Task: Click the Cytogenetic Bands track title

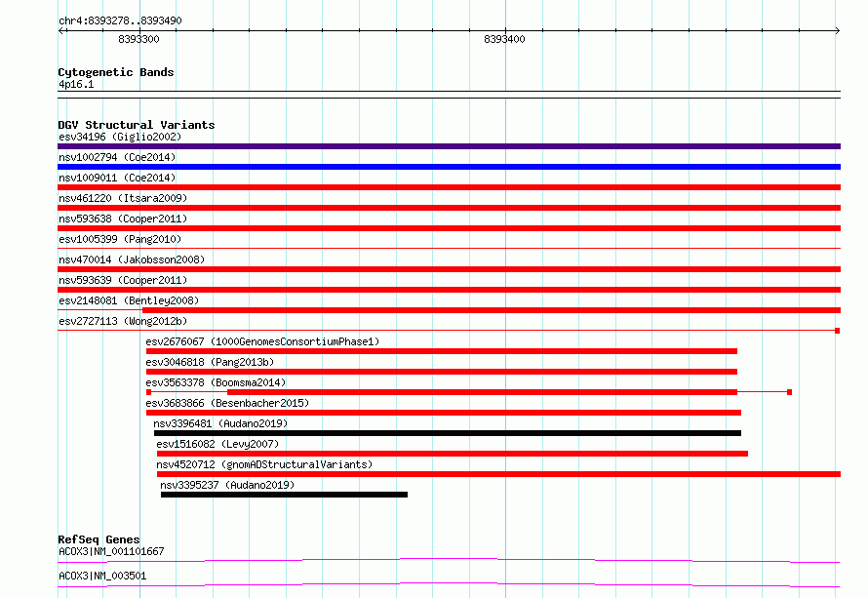Action: pos(116,72)
